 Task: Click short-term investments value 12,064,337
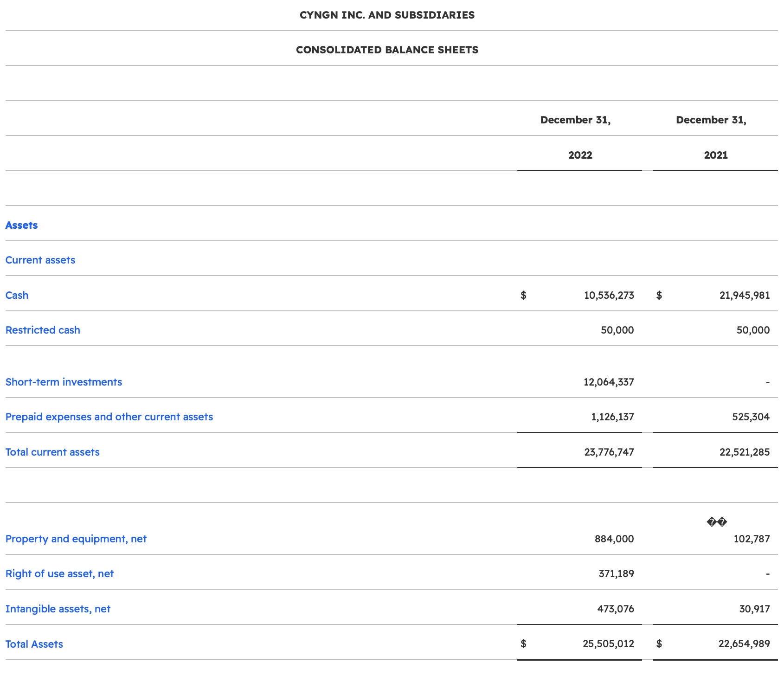click(609, 382)
